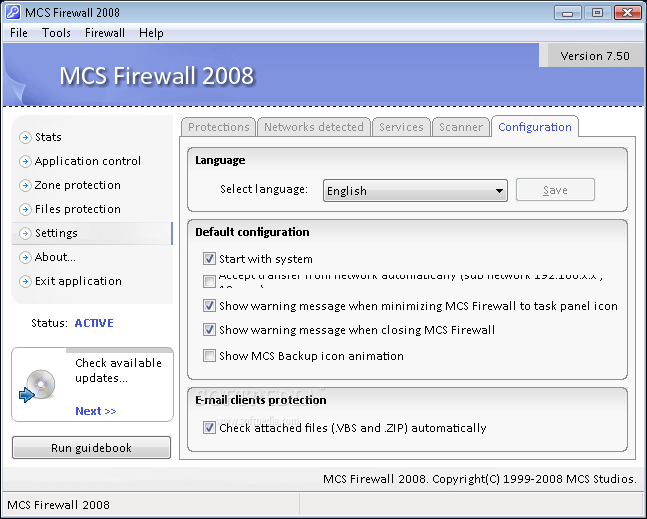647x519 pixels.
Task: Click the arrow icon beside Settings
Action: 25,233
